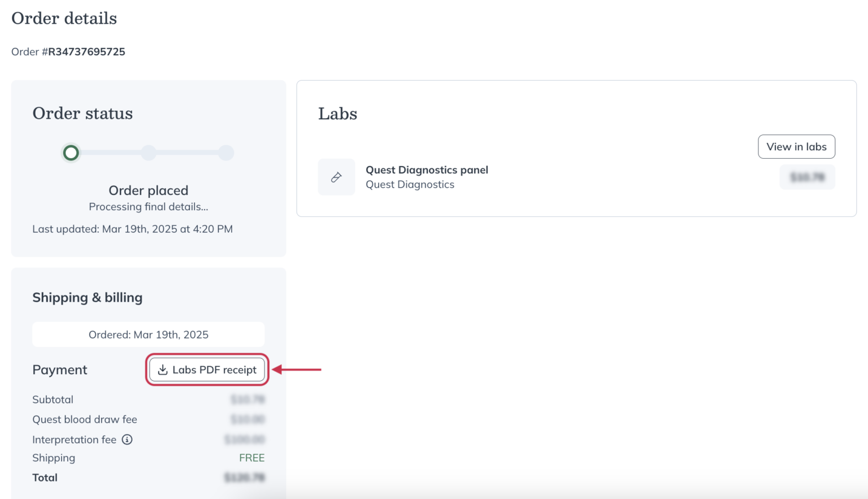Download the Labs PDF receipt
This screenshot has height=499, width=868.
point(206,370)
